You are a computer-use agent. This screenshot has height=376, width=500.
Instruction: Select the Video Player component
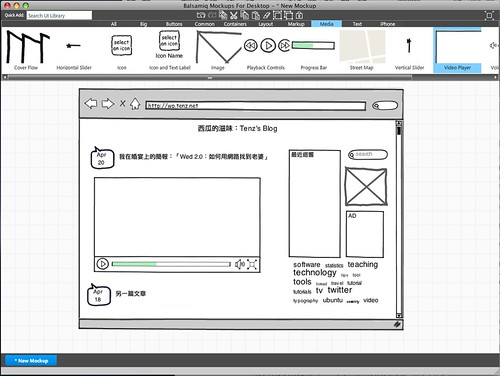click(x=457, y=50)
